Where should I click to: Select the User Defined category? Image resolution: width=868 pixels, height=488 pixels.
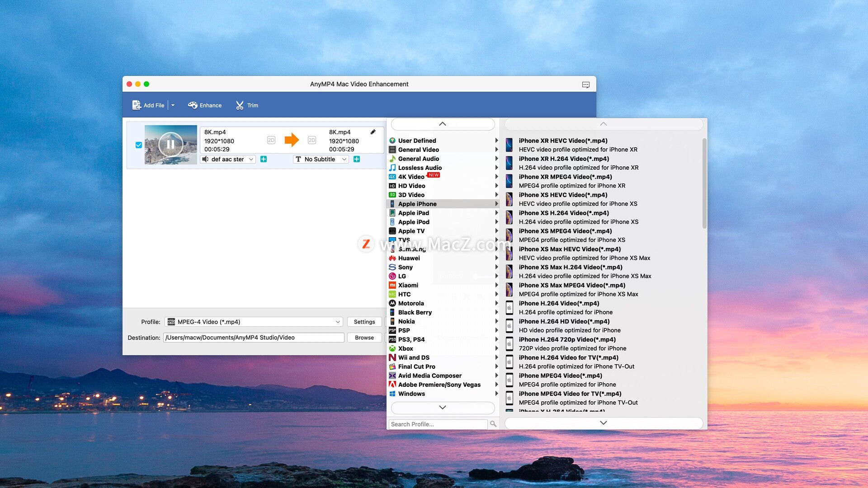pyautogui.click(x=443, y=141)
